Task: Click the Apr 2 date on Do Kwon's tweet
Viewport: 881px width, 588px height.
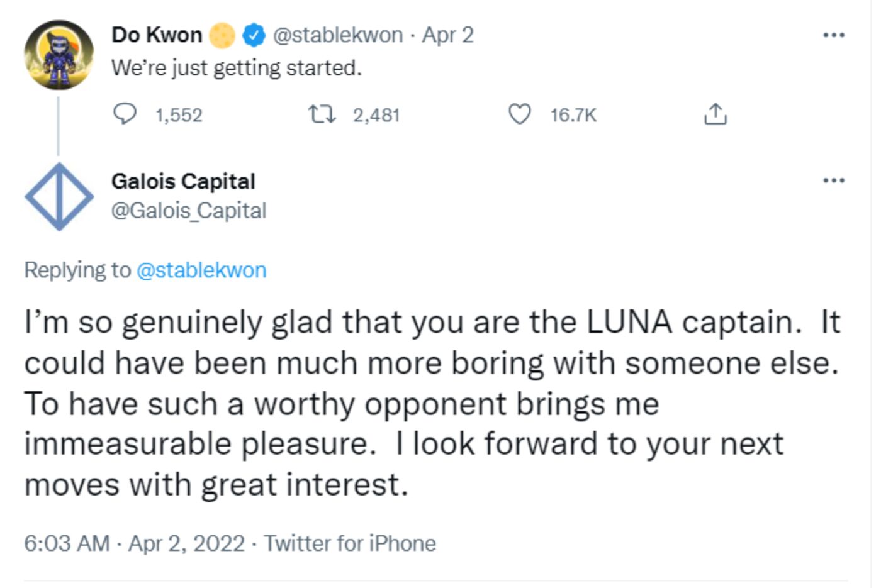Action: (x=448, y=35)
